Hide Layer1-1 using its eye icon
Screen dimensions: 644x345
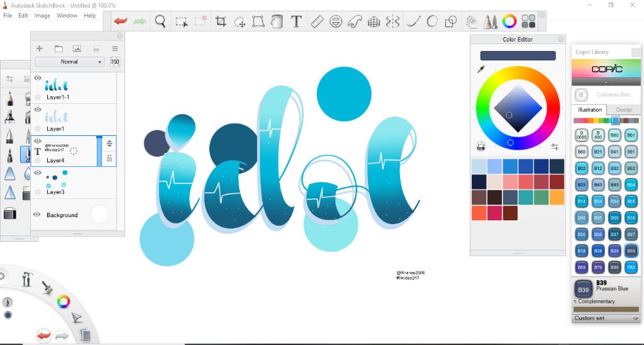click(x=38, y=78)
